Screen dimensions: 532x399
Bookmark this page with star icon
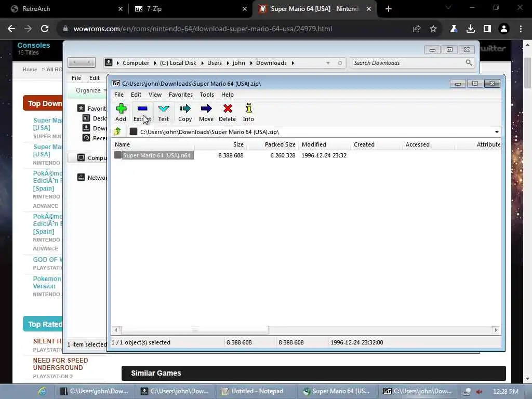click(433, 29)
